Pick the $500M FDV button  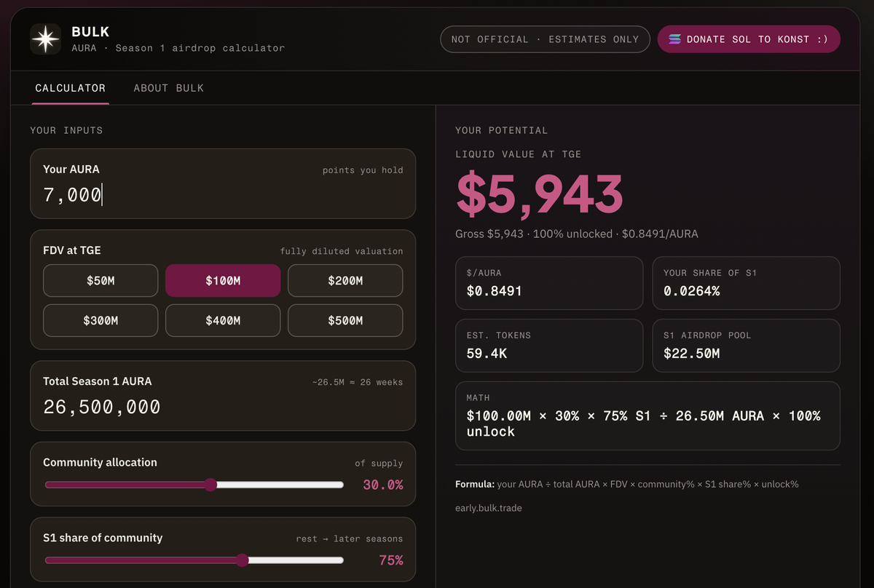(345, 320)
